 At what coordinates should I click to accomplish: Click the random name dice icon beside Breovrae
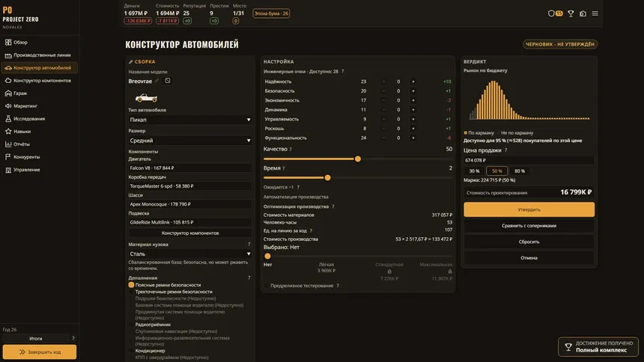[168, 81]
